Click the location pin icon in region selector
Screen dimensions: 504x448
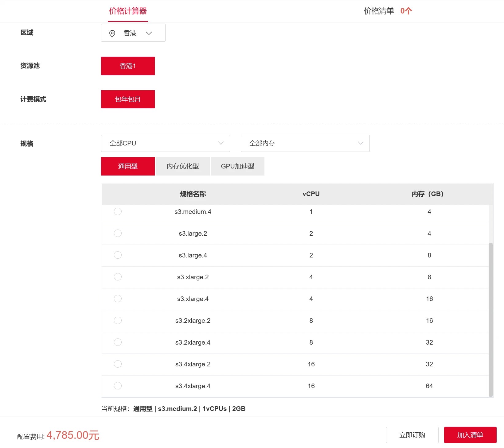112,33
